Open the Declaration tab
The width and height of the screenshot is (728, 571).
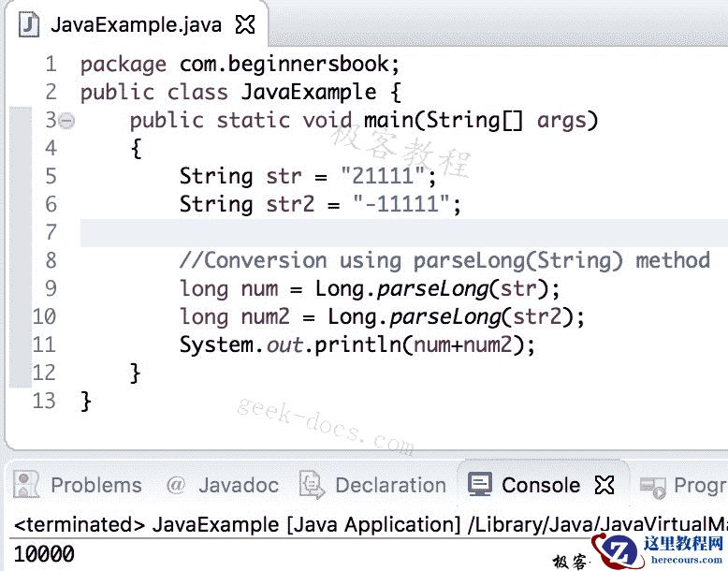pyautogui.click(x=390, y=485)
